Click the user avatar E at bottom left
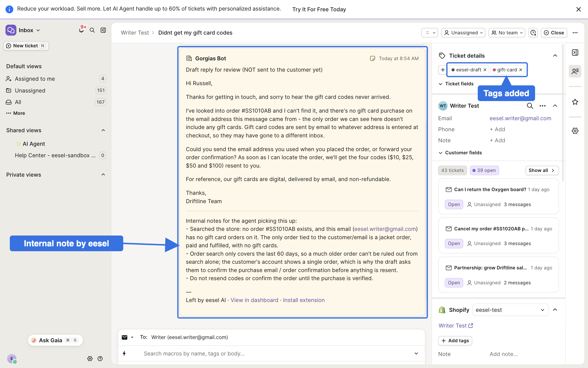This screenshot has height=368, width=588. (12, 359)
